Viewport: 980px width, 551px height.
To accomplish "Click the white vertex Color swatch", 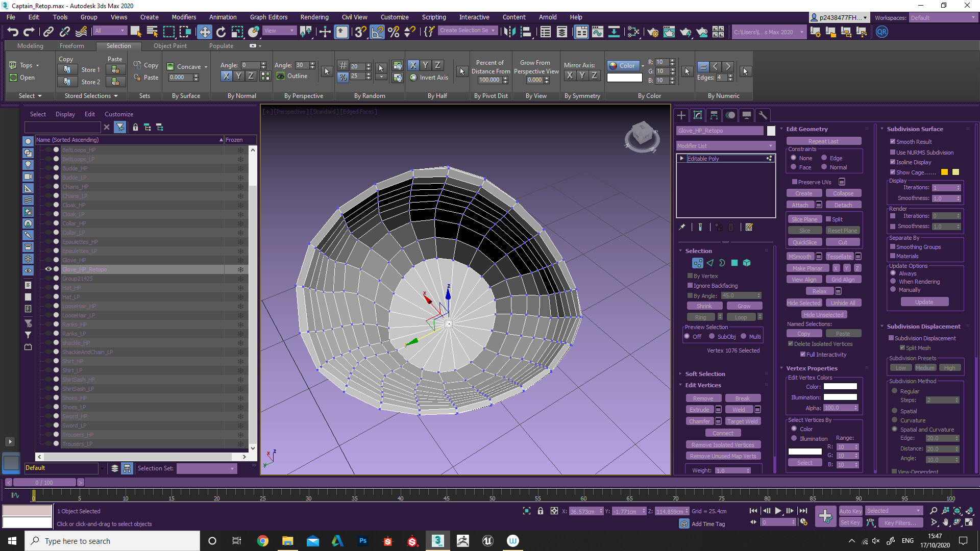I will 840,386.
